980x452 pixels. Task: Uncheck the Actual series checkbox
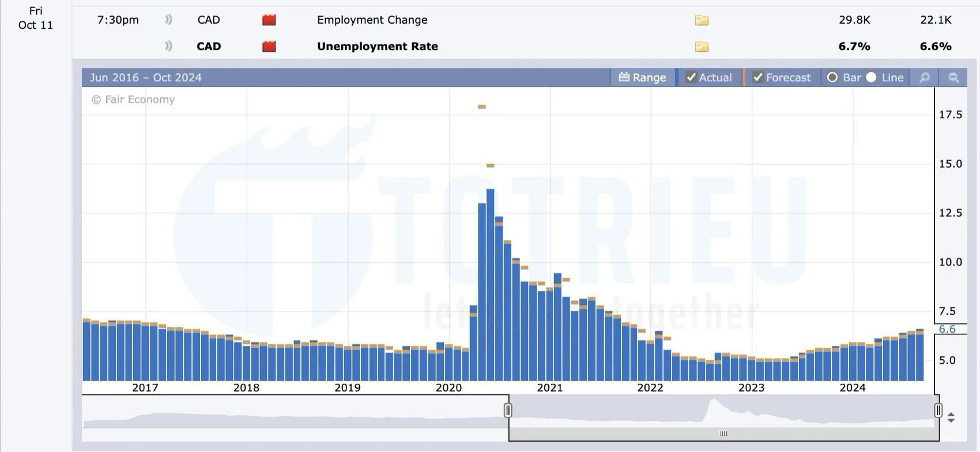click(691, 77)
